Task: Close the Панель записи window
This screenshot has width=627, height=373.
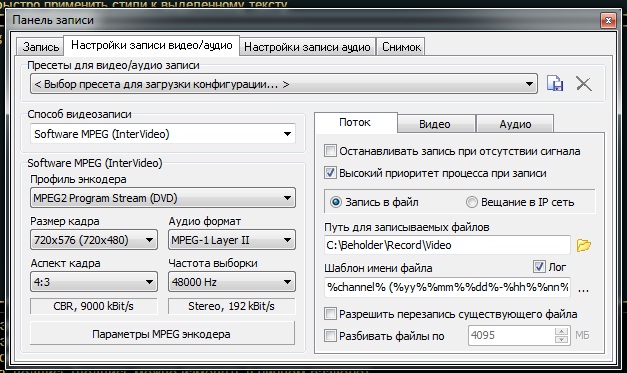Action: pos(608,20)
